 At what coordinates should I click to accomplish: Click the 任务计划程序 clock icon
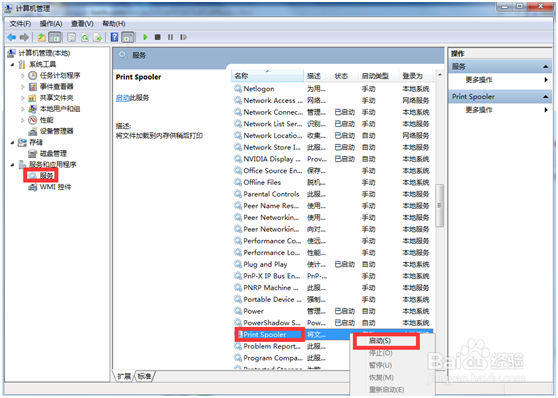pos(32,75)
